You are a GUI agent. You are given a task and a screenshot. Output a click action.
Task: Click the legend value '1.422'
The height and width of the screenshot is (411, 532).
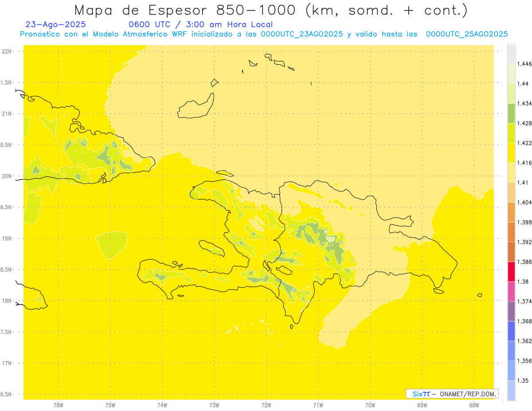pyautogui.click(x=525, y=143)
